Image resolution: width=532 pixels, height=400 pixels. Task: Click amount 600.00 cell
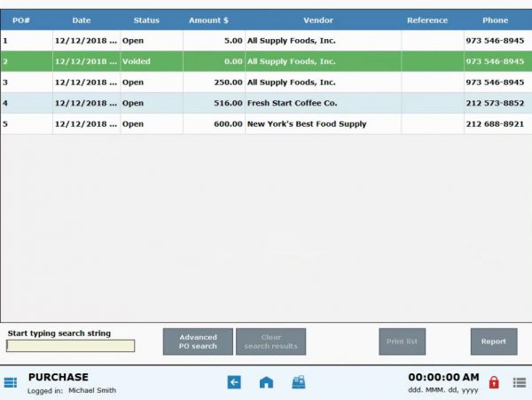coord(214,124)
